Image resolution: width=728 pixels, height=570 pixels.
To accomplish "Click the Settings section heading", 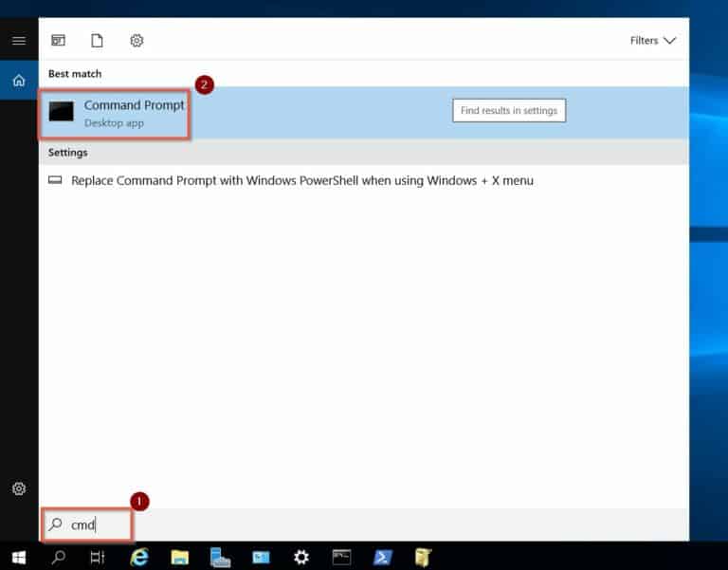I will 68,153.
